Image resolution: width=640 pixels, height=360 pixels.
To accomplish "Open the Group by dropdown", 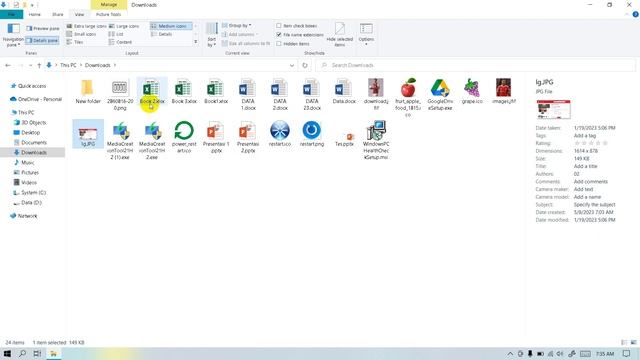I will [237, 25].
